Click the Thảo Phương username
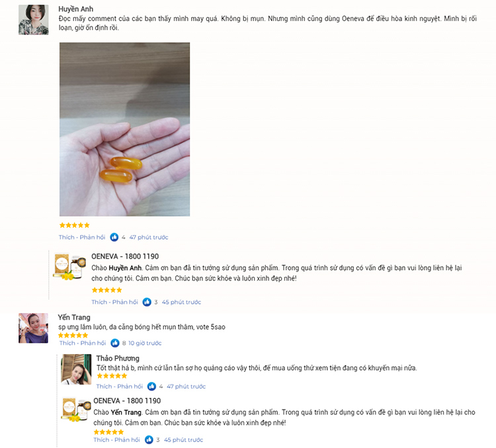Image resolution: width=496 pixels, height=448 pixels. (117, 358)
